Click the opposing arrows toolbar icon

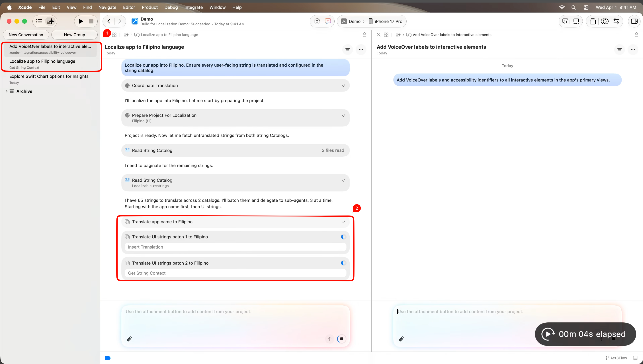(616, 21)
